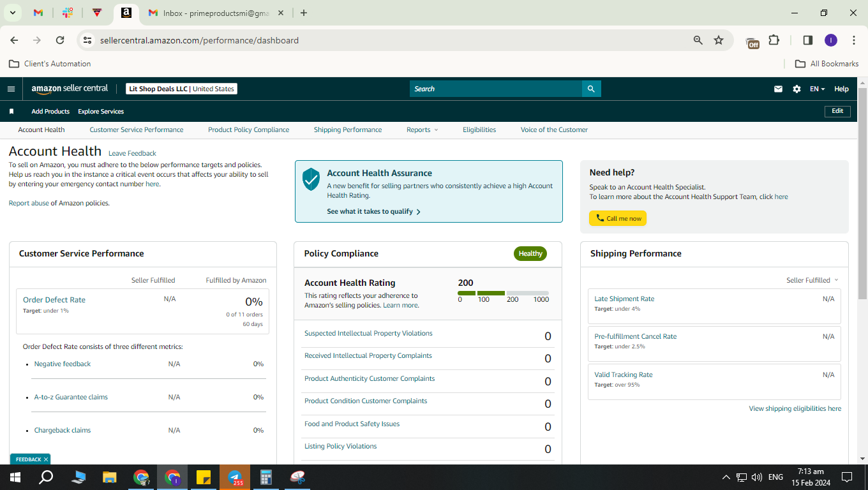Bookmark this page with the star icon

point(719,40)
